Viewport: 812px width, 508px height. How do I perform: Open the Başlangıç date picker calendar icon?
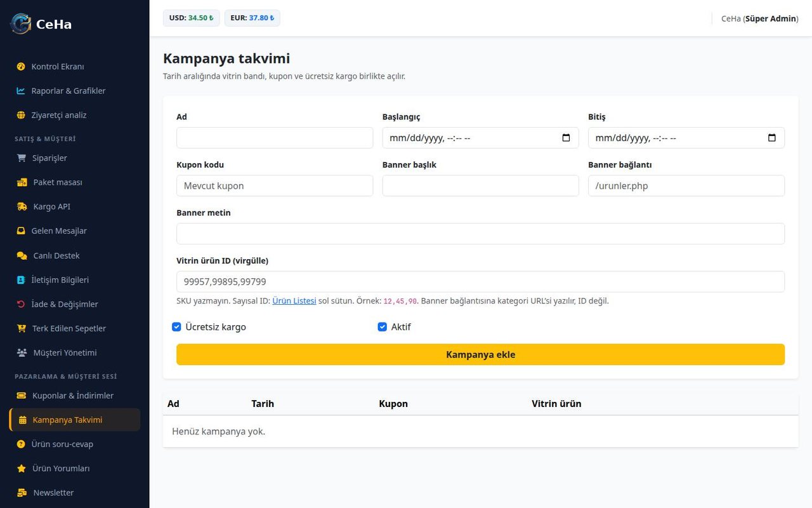566,138
